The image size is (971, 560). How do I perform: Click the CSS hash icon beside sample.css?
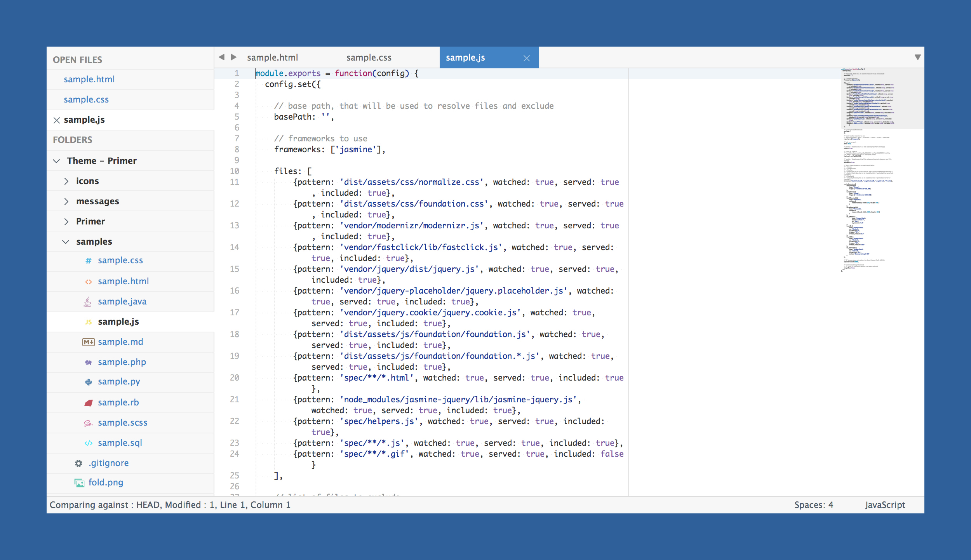click(x=89, y=261)
